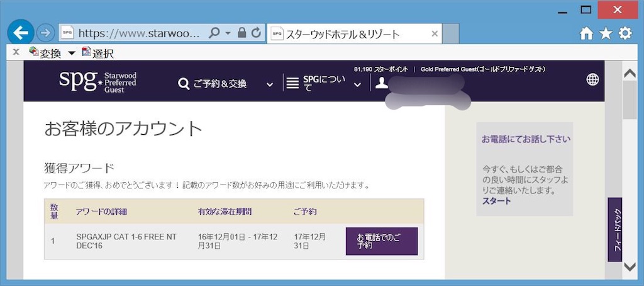
Task: Open the フィードバック side tab
Action: (615, 230)
